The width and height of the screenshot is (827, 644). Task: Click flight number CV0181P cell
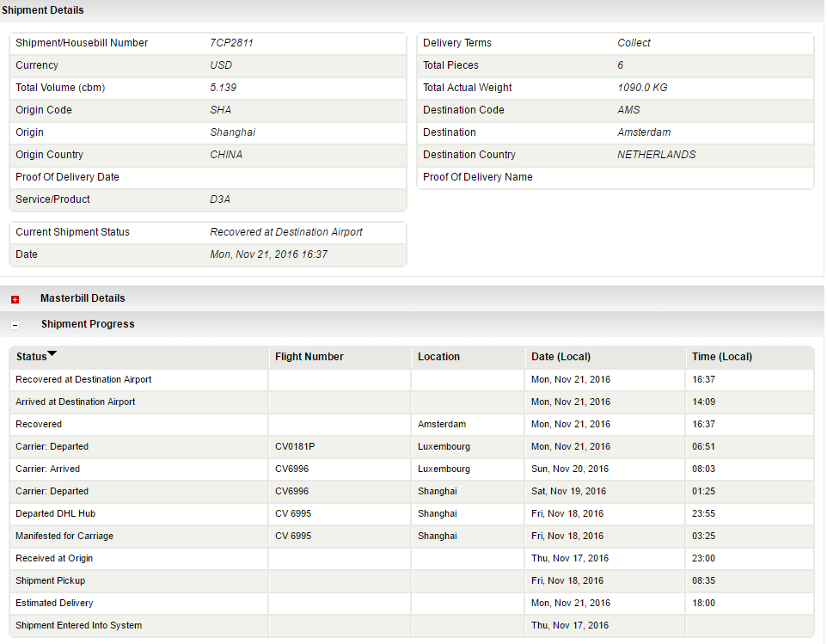click(x=296, y=446)
